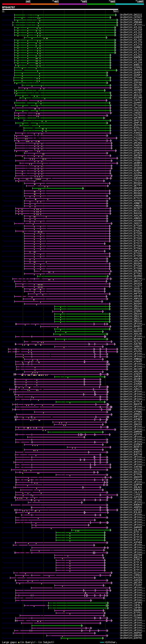Choose the UniRef100_Q3ED89 row label
This screenshot has width=146, height=644.
131,178
